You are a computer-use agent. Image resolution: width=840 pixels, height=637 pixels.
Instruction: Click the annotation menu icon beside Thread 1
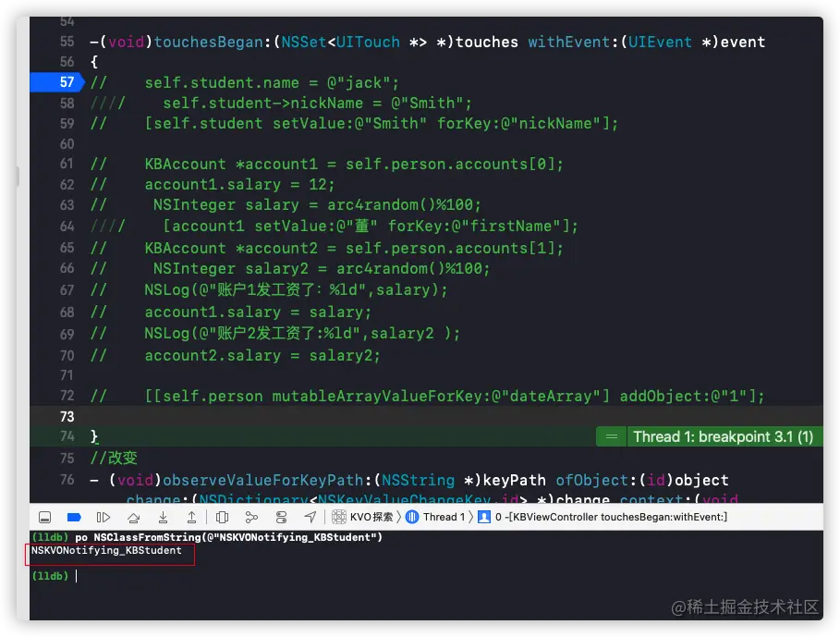point(611,436)
